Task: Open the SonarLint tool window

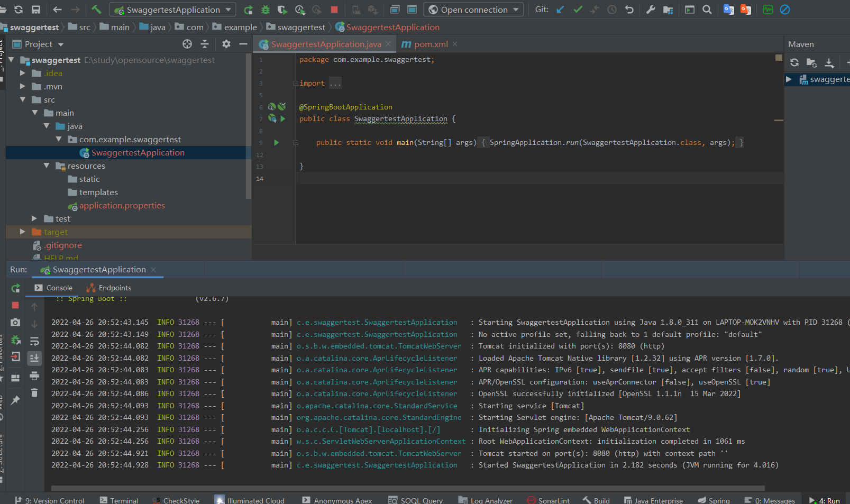Action: (x=549, y=500)
